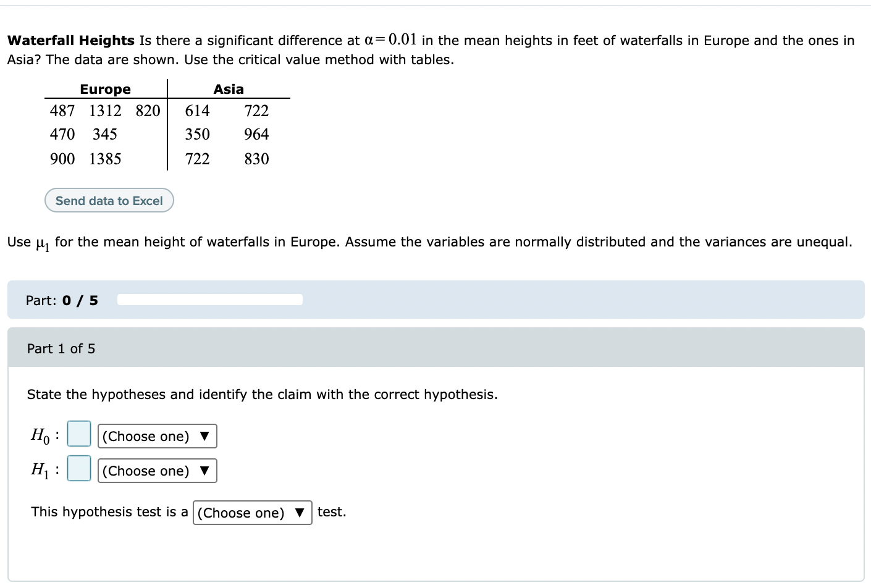
Task: Click the α=0.01 significance level text
Action: click(x=390, y=40)
